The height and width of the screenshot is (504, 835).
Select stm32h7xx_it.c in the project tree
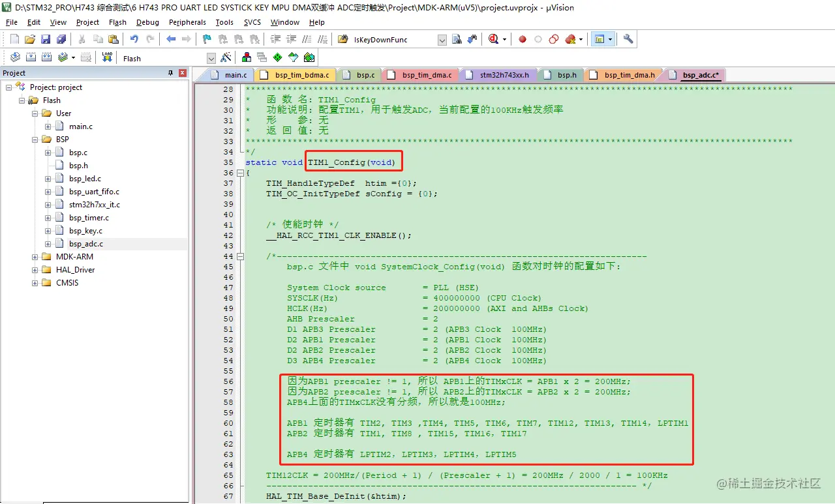tap(95, 205)
